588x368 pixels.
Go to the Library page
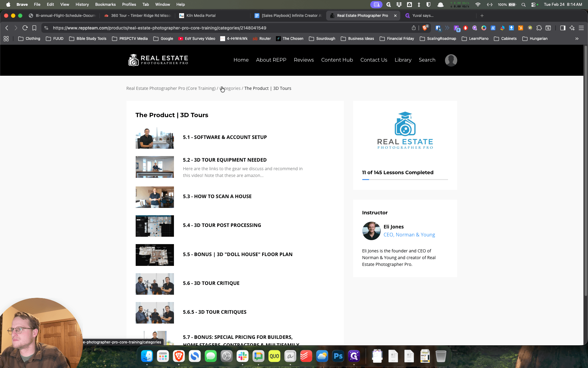coord(403,60)
